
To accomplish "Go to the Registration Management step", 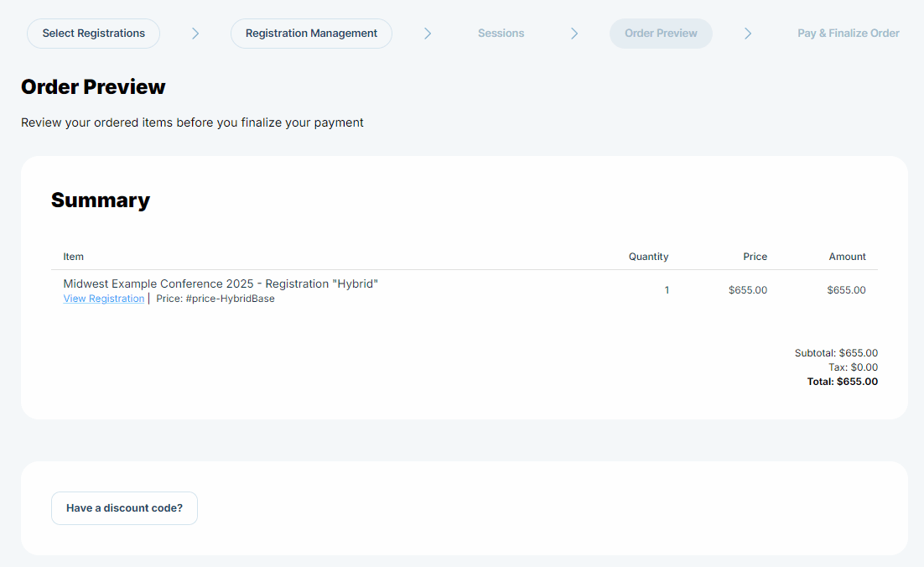I will pos(311,34).
